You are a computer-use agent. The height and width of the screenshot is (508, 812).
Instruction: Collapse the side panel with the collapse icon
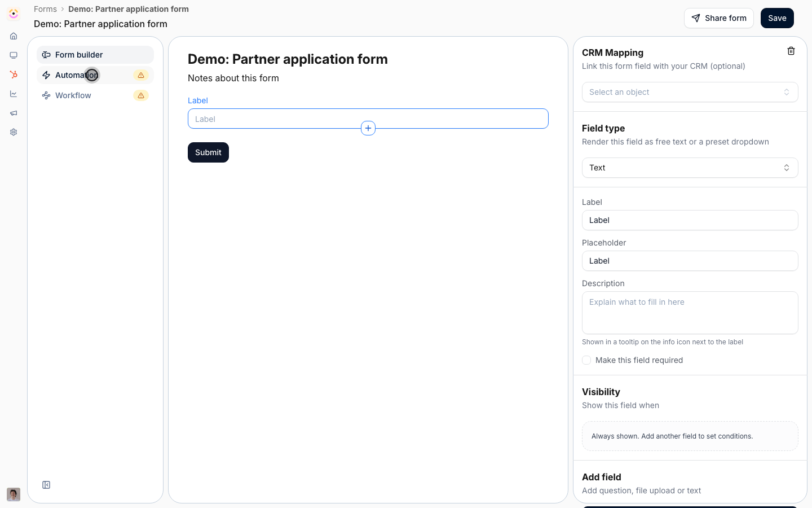46,485
